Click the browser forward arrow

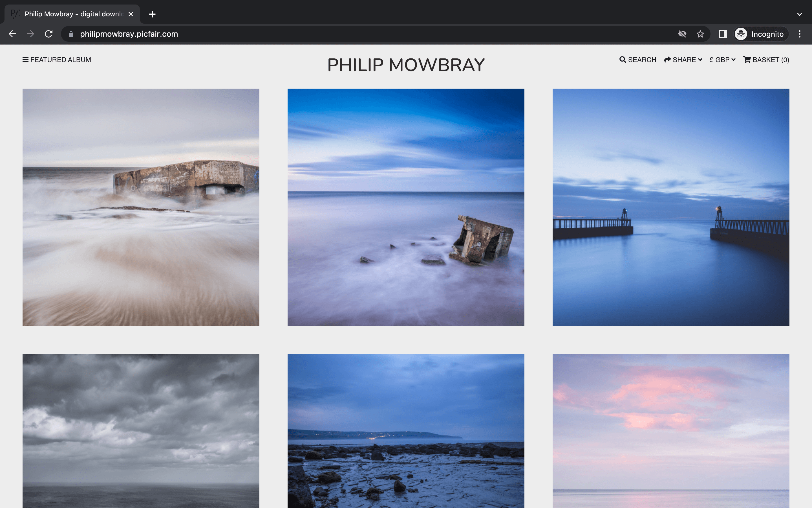(30, 34)
